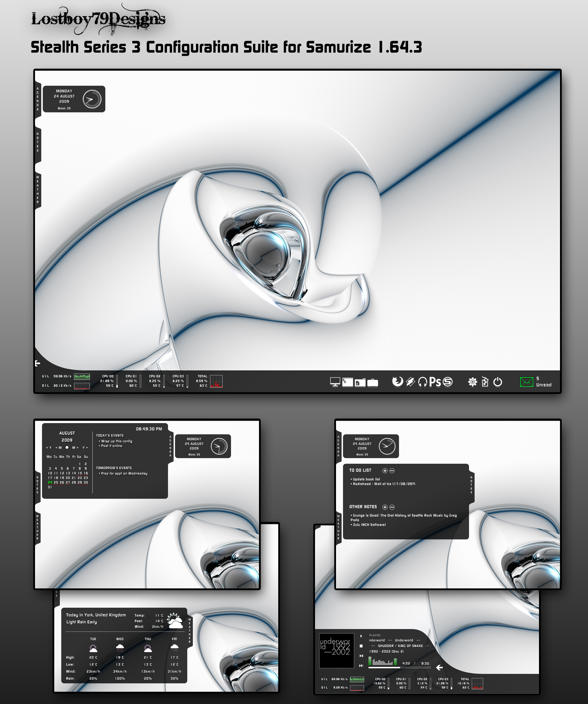
Task: Open the headphones icon in main dock
Action: 422,382
